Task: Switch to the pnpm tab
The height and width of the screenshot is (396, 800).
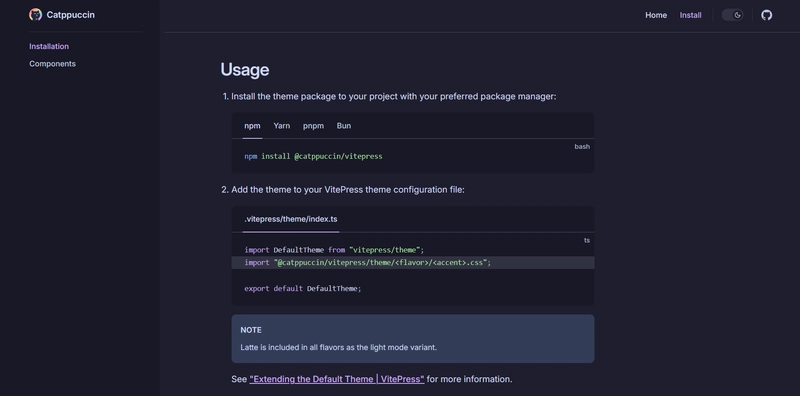Action: pyautogui.click(x=313, y=126)
